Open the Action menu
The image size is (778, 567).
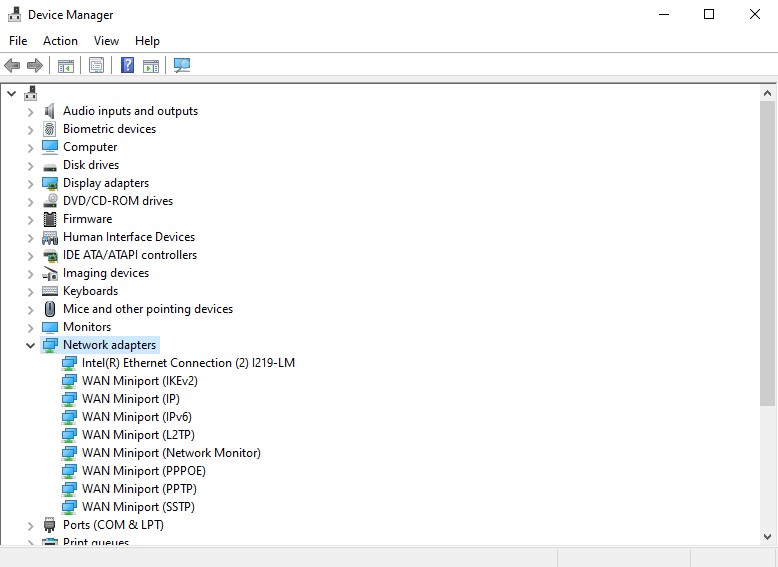pos(61,41)
